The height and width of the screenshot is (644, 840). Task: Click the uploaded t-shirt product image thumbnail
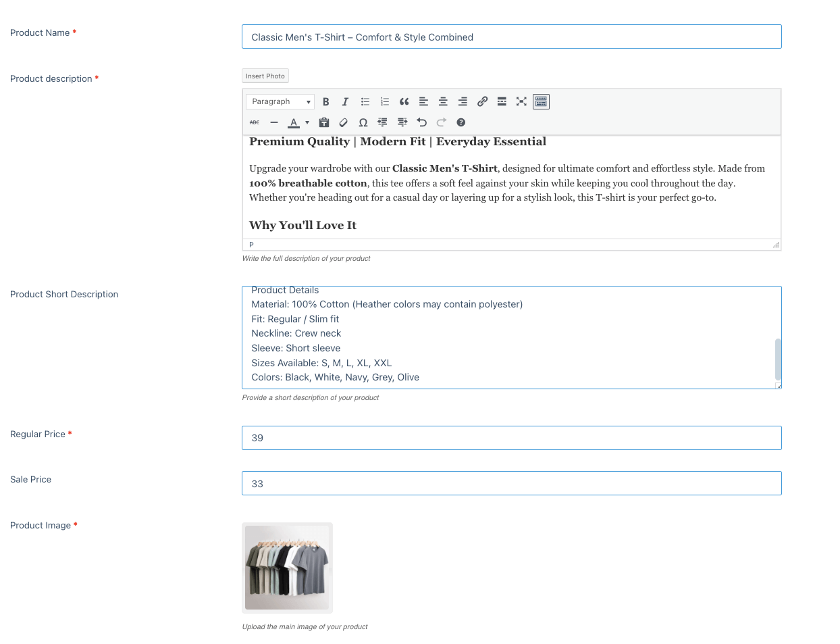[x=287, y=568]
